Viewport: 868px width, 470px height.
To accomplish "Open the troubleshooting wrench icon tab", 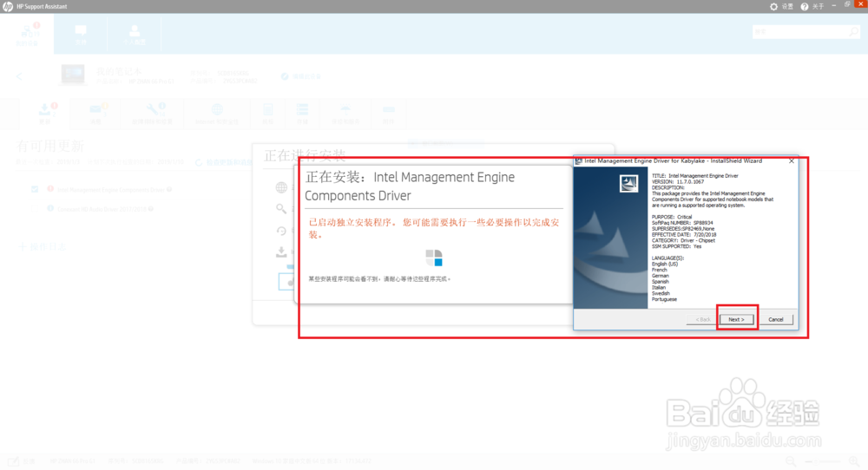I will click(x=152, y=113).
